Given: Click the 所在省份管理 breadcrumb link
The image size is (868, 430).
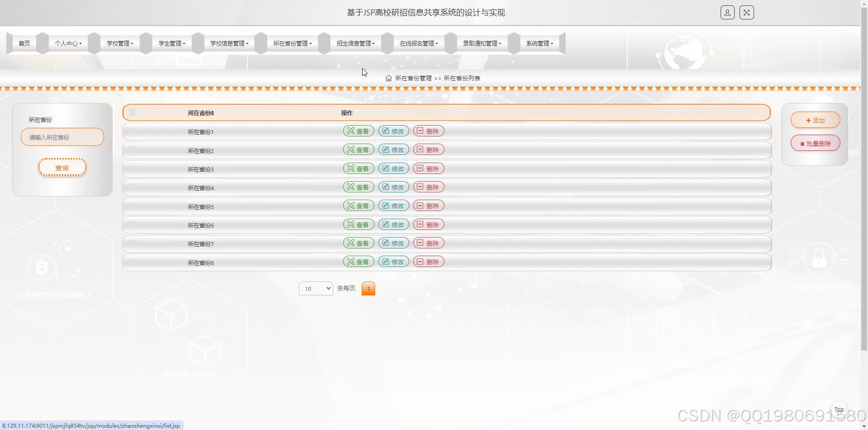Looking at the screenshot, I should (x=413, y=78).
